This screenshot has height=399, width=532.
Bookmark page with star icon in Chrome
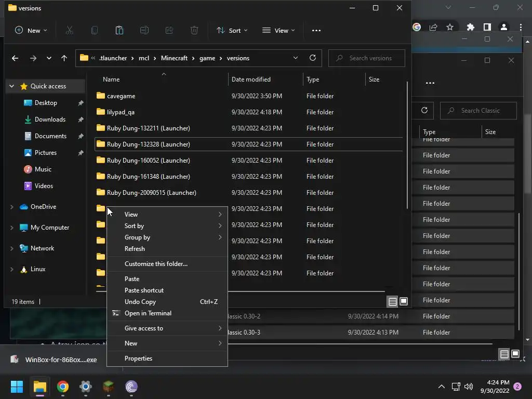click(x=450, y=27)
